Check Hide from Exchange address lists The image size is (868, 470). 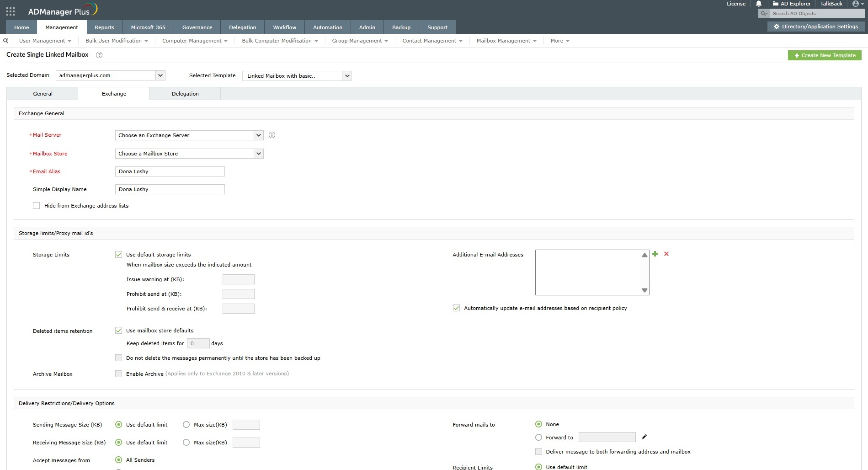[36, 205]
